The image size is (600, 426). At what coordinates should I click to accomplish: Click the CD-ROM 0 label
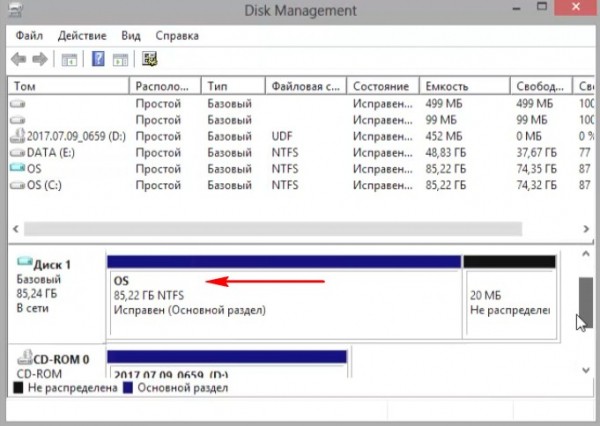tap(61, 359)
